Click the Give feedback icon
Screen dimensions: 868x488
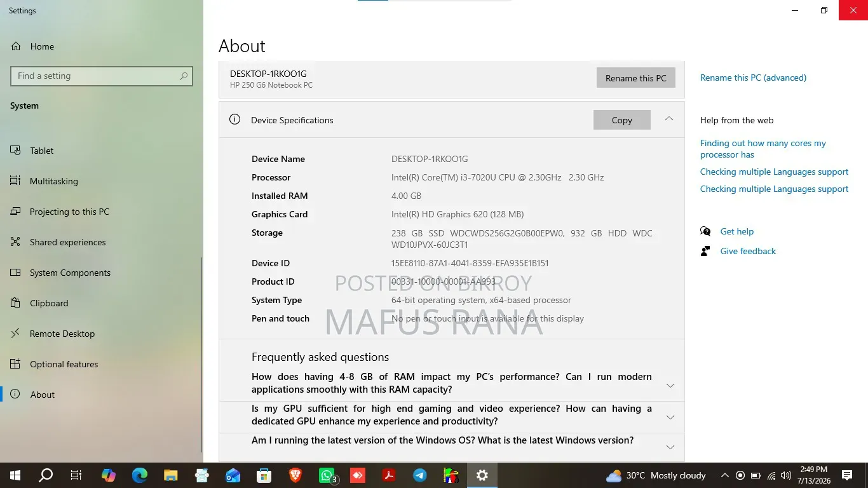pos(705,251)
